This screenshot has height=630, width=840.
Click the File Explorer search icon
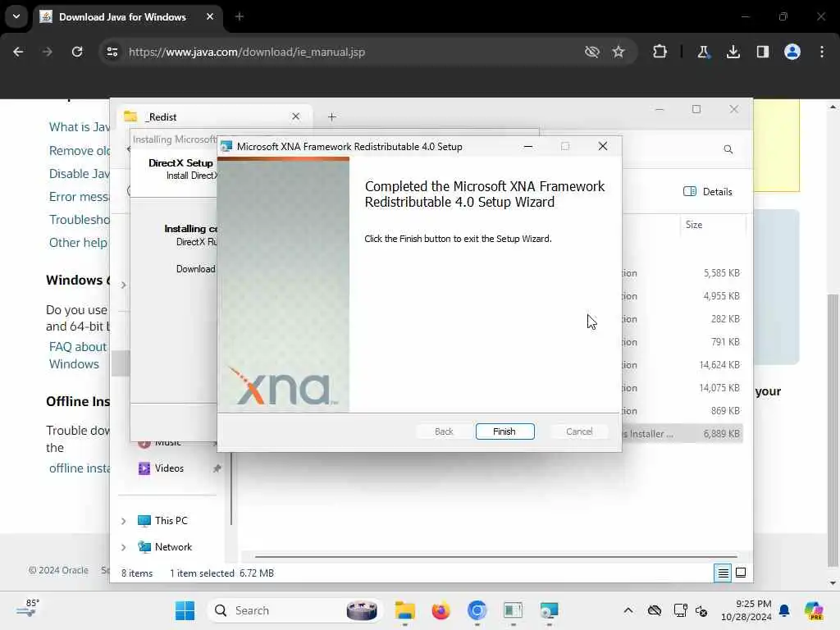728,149
